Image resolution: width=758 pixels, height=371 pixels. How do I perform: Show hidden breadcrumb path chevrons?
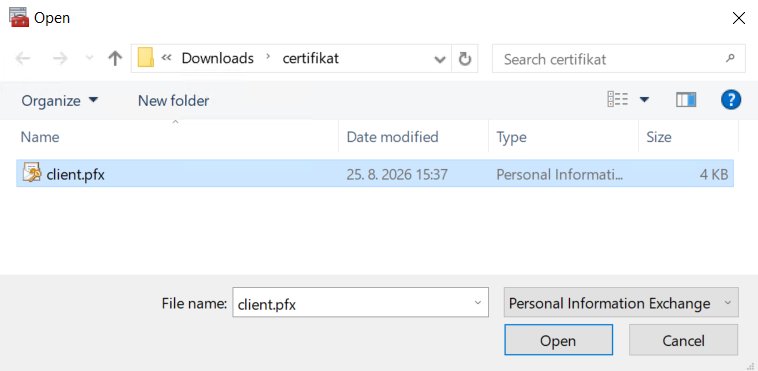pyautogui.click(x=167, y=58)
